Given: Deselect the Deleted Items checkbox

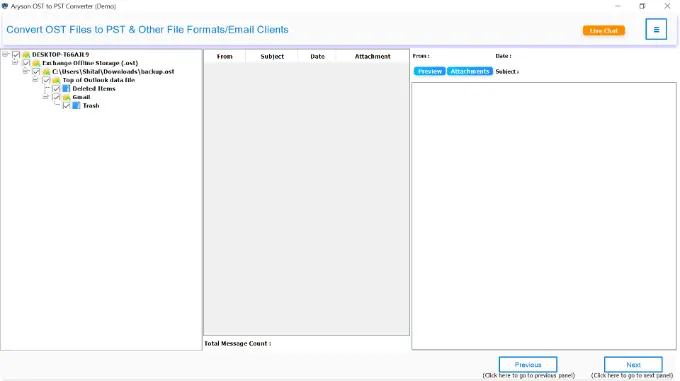Looking at the screenshot, I should click(56, 88).
